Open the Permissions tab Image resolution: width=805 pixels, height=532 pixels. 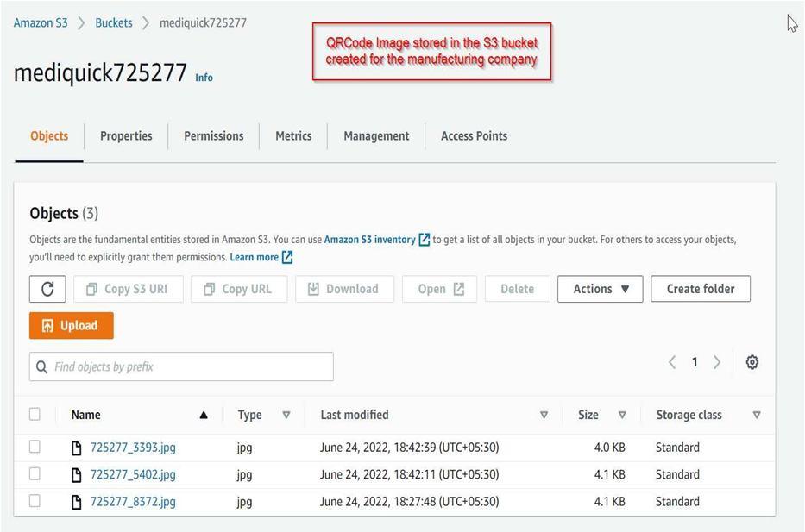pyautogui.click(x=214, y=136)
